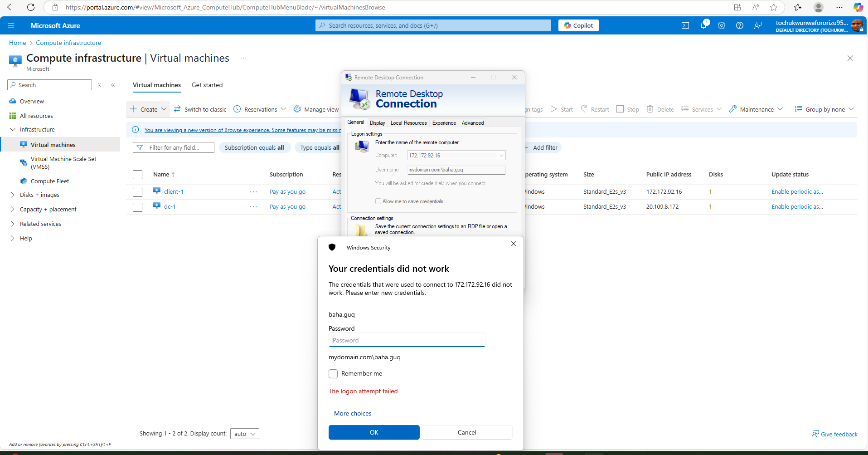Viewport: 868px width, 455px height.
Task: Open the Edge Copilot sidebar icon
Action: [858, 7]
